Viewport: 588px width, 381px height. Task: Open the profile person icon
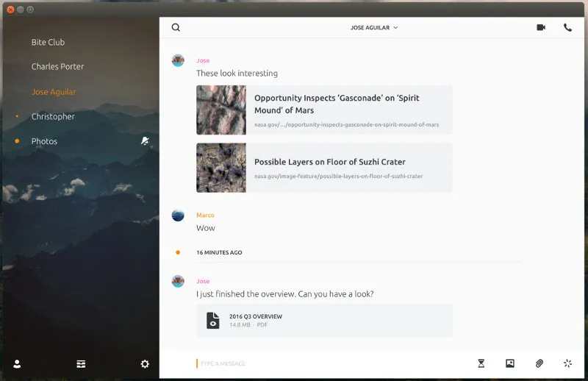tap(17, 364)
